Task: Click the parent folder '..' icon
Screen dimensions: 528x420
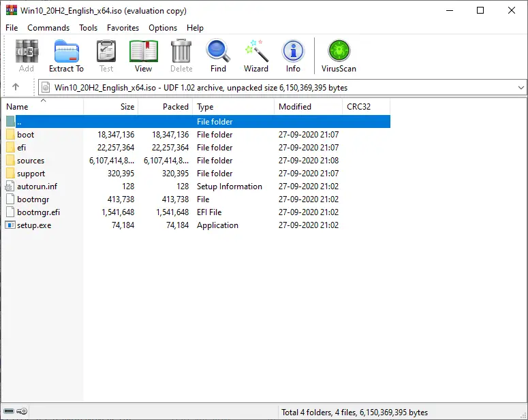Action: (x=10, y=121)
